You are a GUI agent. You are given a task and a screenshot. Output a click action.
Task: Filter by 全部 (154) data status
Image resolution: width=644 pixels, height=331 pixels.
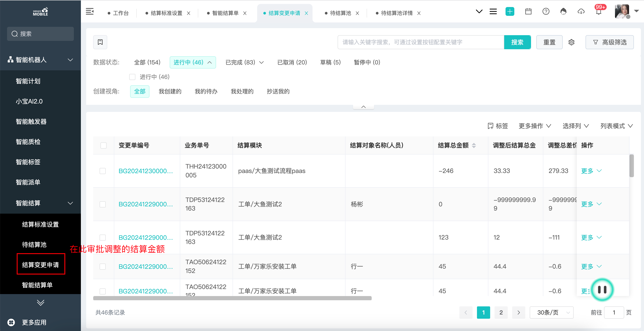pyautogui.click(x=147, y=62)
